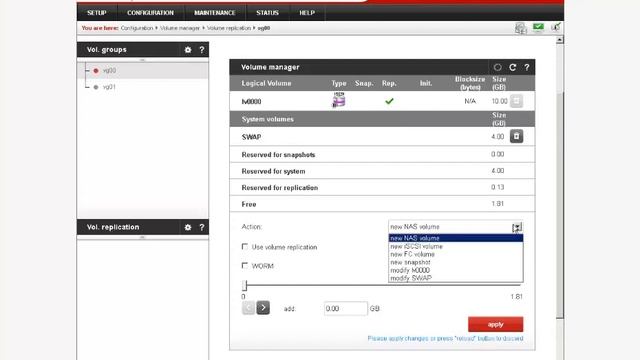Choose modify lv0000 option
The width and height of the screenshot is (640, 360).
click(x=456, y=270)
